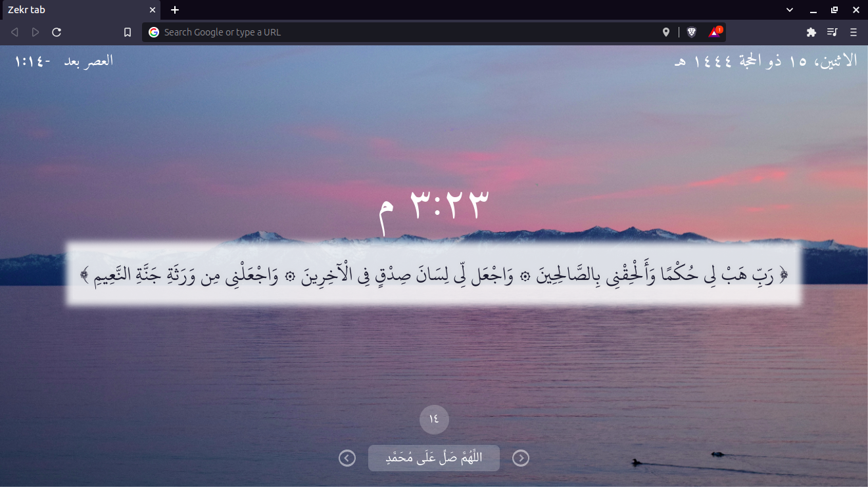Bookmark this page using the bookmark icon
This screenshot has height=487, width=868.
coord(128,32)
